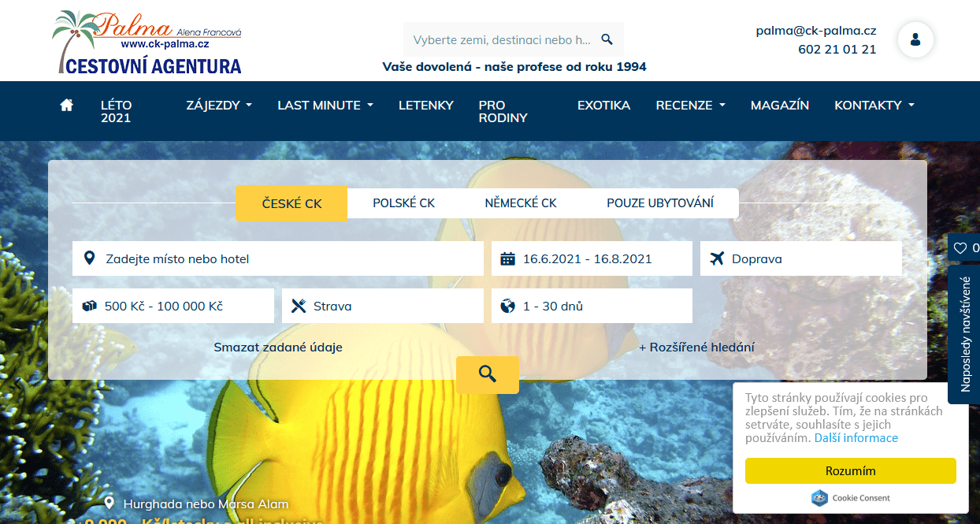Click the Rozumím cookie button
Viewport: 980px width, 524px height.
click(851, 470)
